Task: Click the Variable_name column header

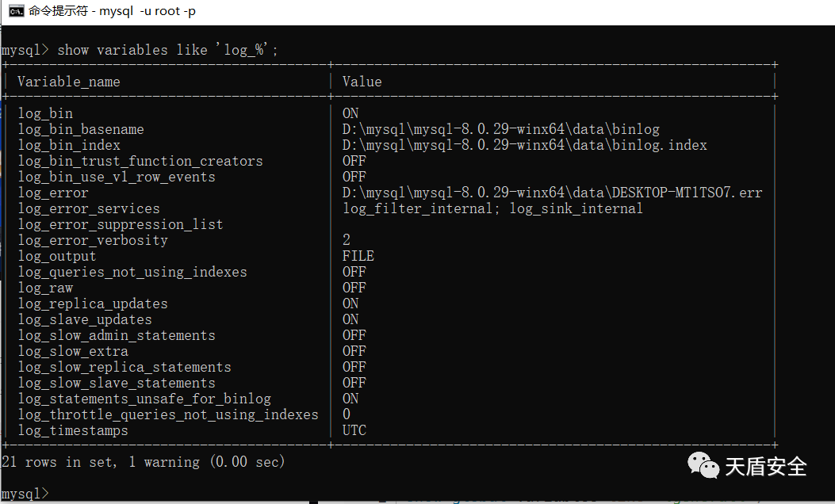Action: coord(69,82)
